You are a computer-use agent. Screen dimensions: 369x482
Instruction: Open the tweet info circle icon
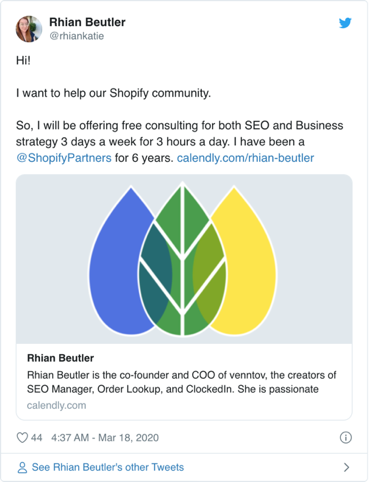[345, 437]
